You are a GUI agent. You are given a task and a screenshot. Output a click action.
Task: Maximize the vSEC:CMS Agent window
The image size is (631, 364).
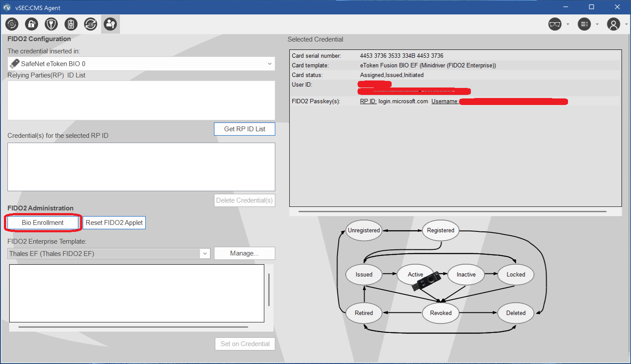591,7
